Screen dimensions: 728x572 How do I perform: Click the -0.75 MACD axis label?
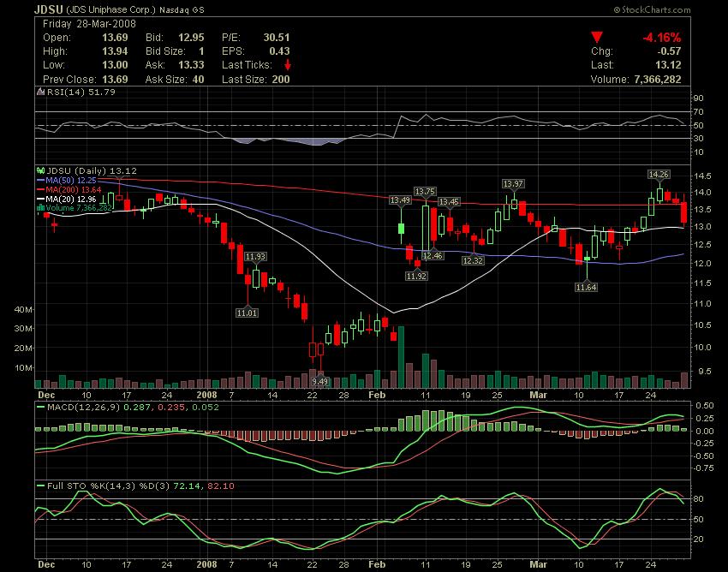point(704,468)
